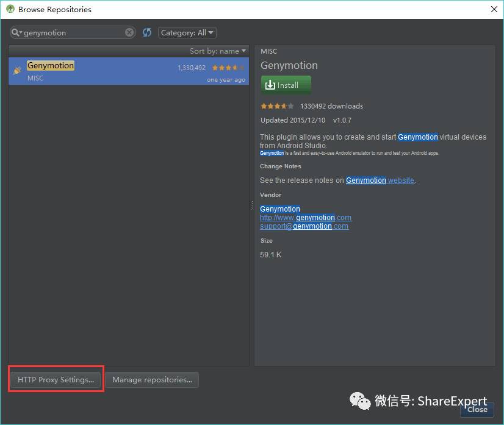Open the Sort by: name dropdown
This screenshot has height=425, width=504.
click(x=218, y=51)
